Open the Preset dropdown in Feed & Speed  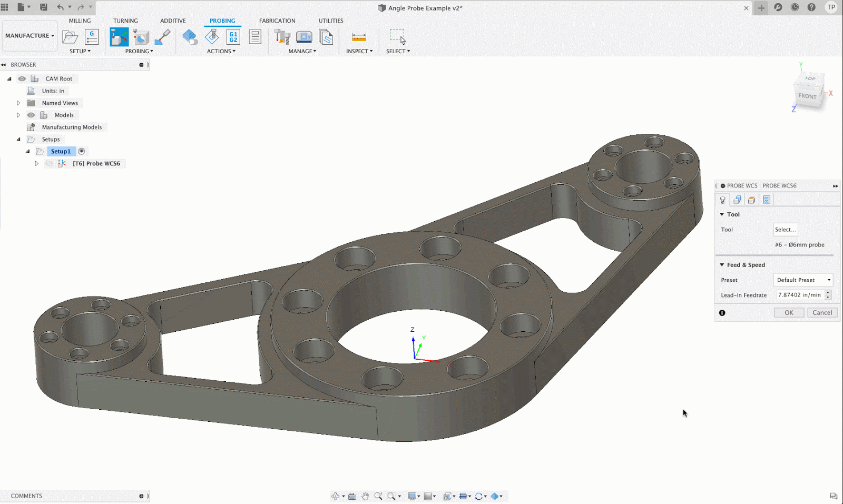[x=803, y=280]
